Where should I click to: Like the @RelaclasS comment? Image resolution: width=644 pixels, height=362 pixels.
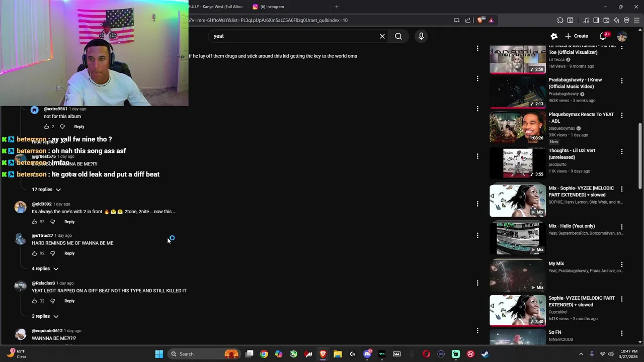(34, 301)
